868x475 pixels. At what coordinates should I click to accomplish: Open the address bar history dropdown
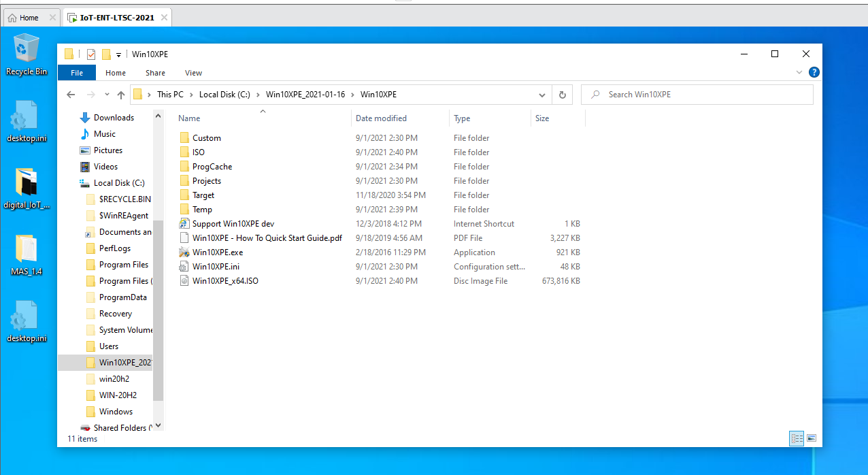click(542, 95)
